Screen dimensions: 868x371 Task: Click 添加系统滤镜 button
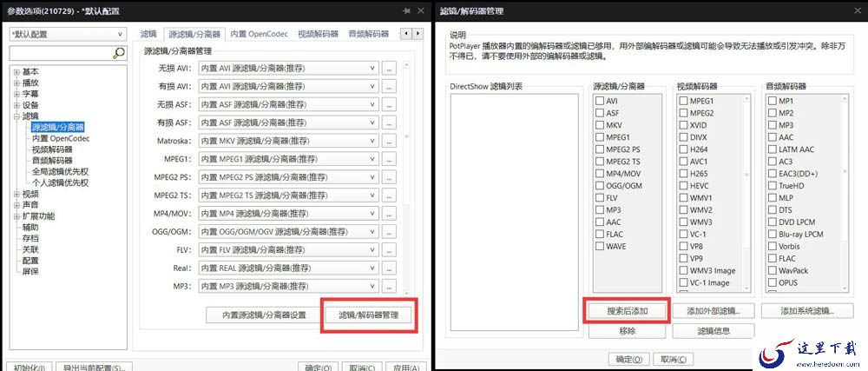coord(807,311)
